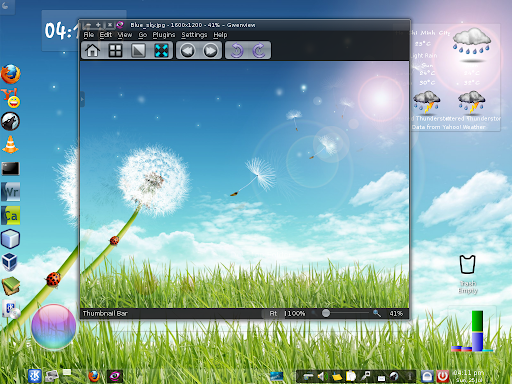Expand the sidebar handle on image left edge

pos(82,99)
